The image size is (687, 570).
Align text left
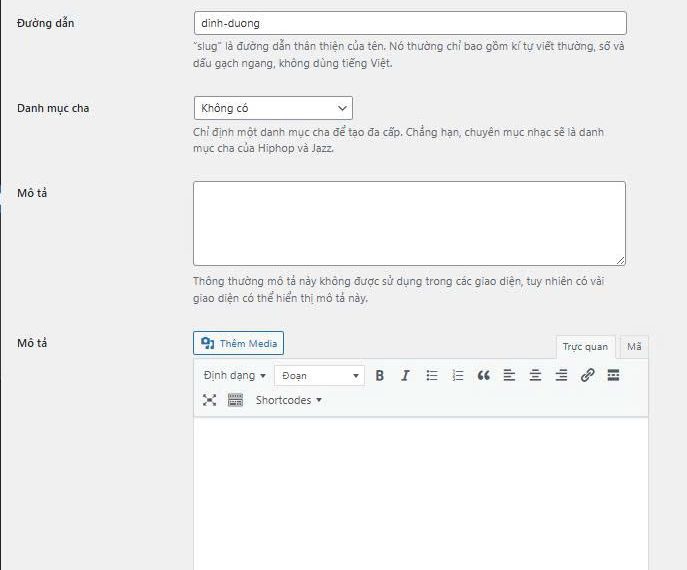[x=509, y=376]
